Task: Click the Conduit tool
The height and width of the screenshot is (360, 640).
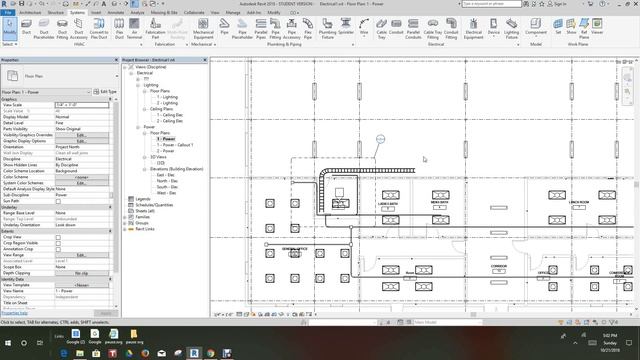Action: pos(396,27)
